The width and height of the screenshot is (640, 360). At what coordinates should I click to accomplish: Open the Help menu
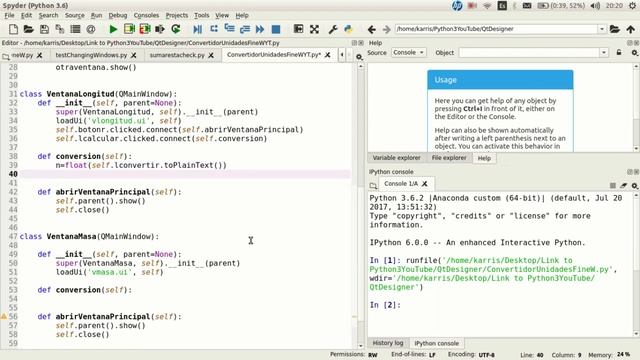coord(242,16)
